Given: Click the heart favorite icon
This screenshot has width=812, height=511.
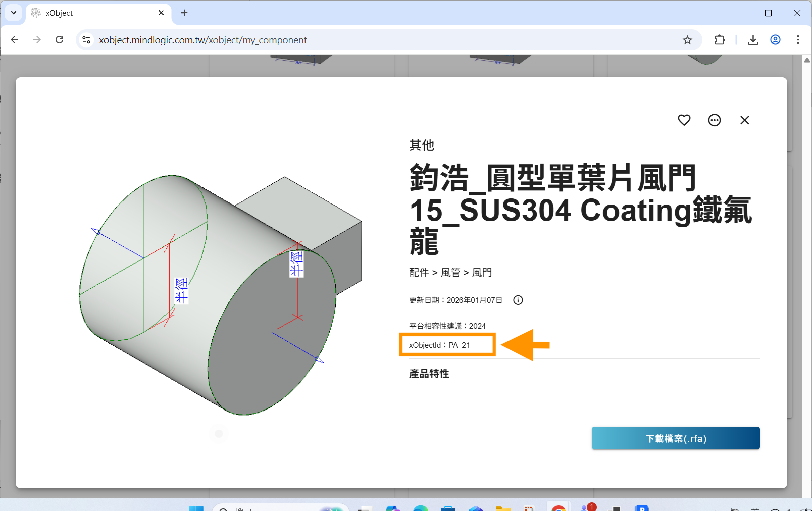Looking at the screenshot, I should pos(684,120).
